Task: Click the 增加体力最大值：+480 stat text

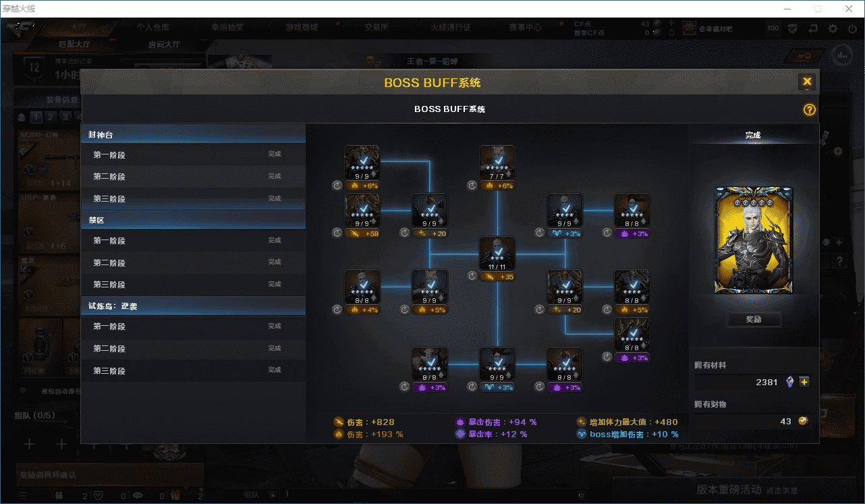Action: pyautogui.click(x=634, y=422)
